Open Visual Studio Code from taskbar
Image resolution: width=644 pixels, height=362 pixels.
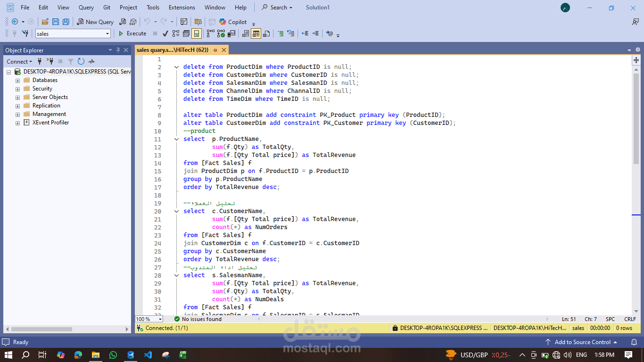(148, 354)
